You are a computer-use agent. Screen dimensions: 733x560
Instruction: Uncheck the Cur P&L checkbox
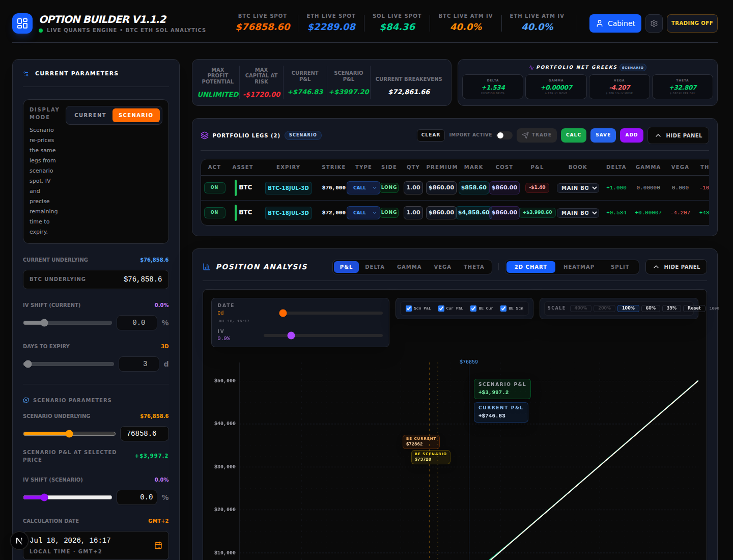point(441,309)
